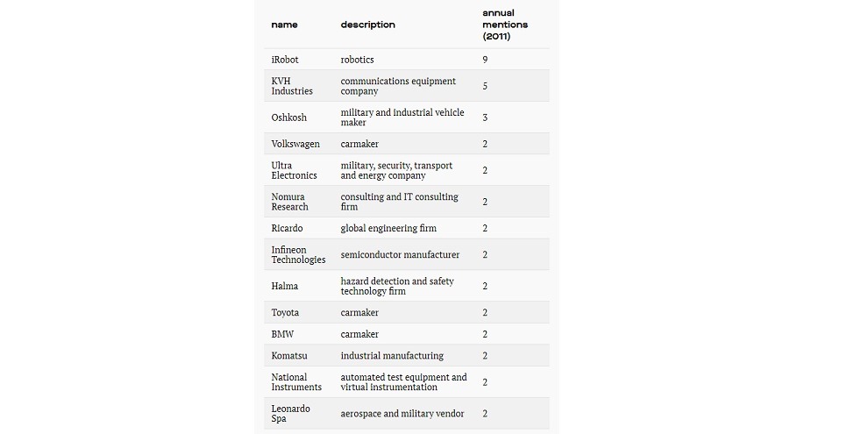868x434 pixels.
Task: Select the Ricardo row name
Action: tap(287, 228)
